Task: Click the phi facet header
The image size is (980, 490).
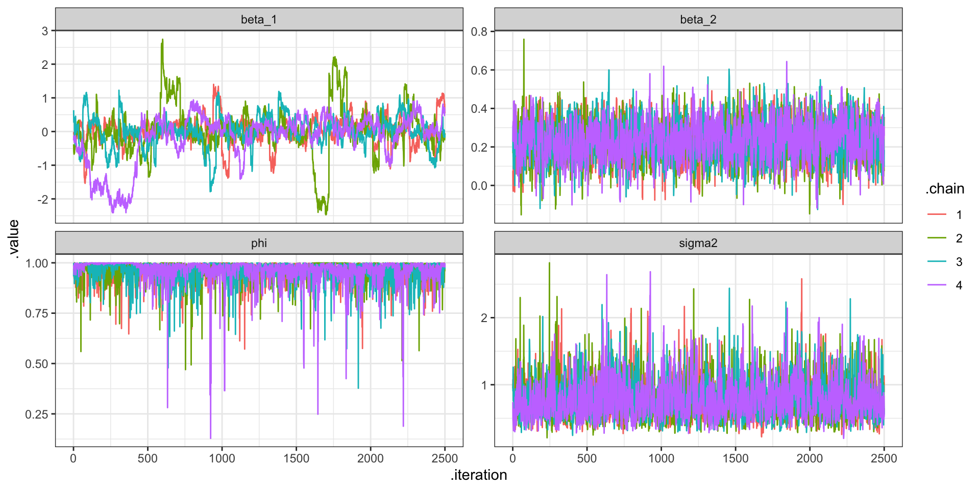Action: point(259,243)
